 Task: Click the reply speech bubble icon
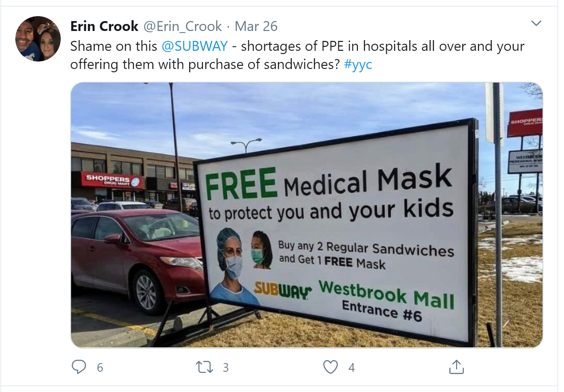click(79, 367)
